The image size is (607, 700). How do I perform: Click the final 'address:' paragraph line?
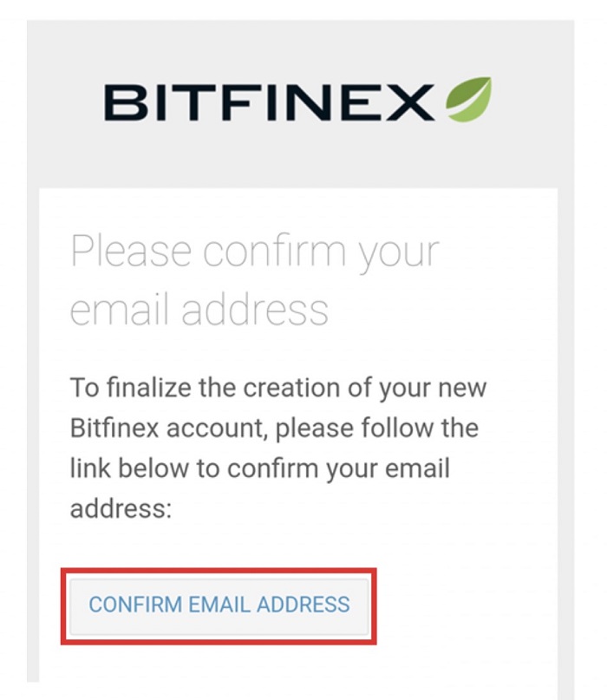tap(121, 509)
